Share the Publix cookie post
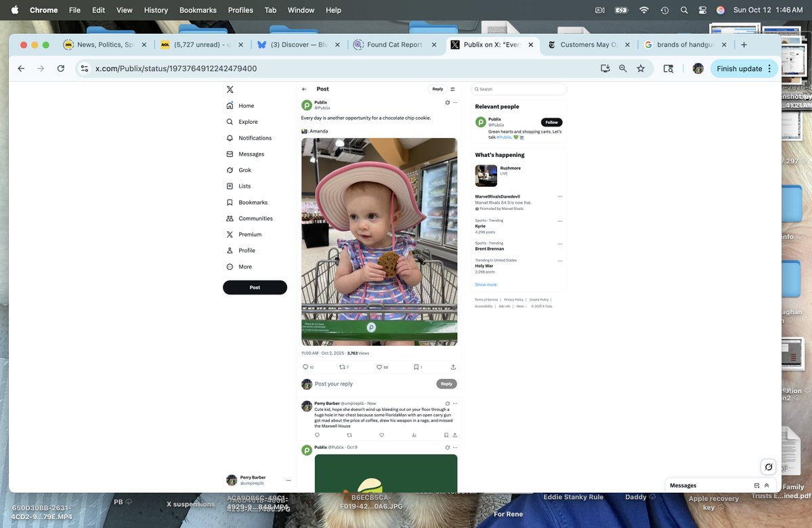Viewport: 812px width, 528px height. (x=453, y=367)
